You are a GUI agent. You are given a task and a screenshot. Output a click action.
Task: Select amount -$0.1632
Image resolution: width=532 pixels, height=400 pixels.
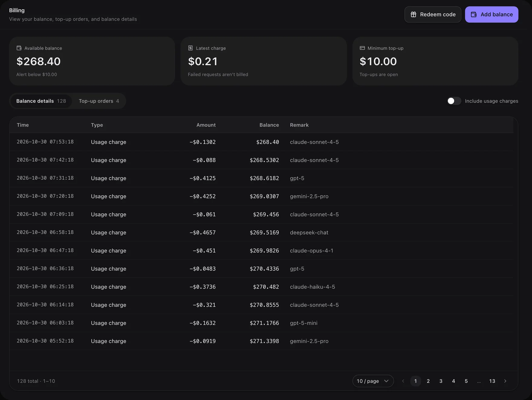point(203,323)
